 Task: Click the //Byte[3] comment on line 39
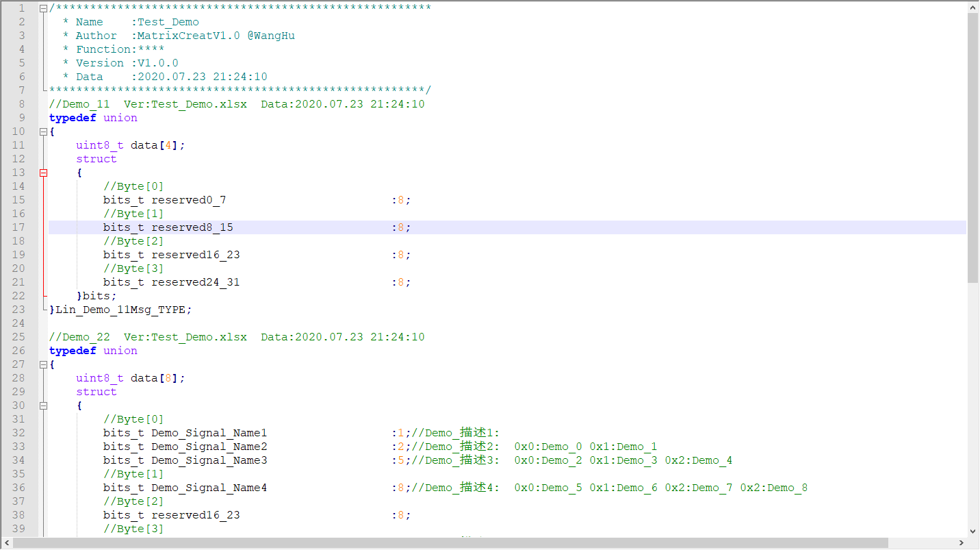(x=133, y=529)
